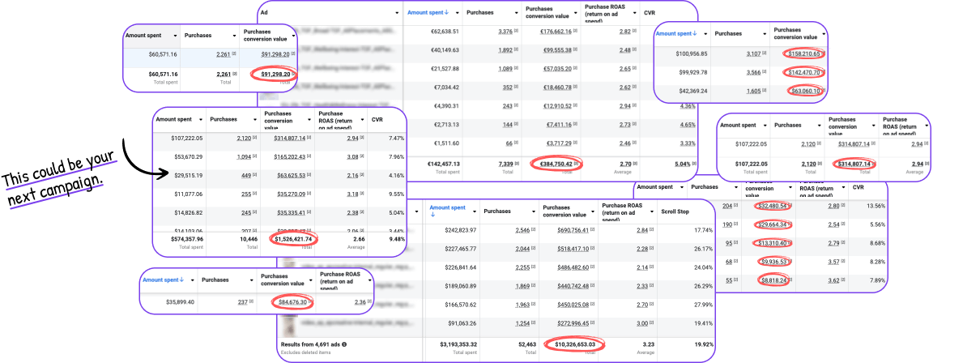Screen dimensions: 980x363
Task: Expand the Purchases column dropdown above 3,107
Action: click(x=765, y=34)
